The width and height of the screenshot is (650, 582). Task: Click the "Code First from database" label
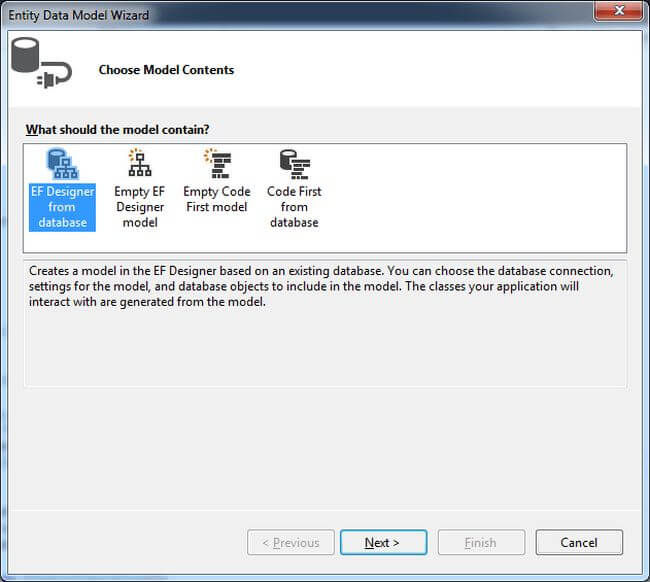click(x=294, y=207)
